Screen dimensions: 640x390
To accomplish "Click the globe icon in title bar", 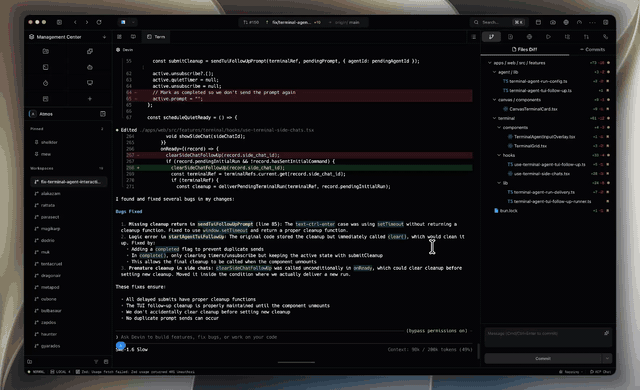I will pyautogui.click(x=566, y=22).
